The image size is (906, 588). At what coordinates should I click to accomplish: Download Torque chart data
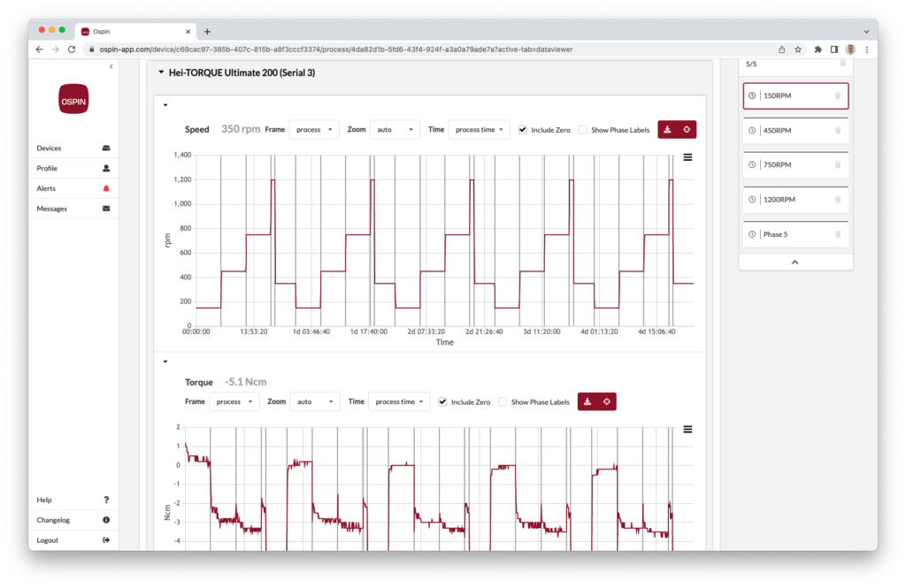[x=587, y=401]
